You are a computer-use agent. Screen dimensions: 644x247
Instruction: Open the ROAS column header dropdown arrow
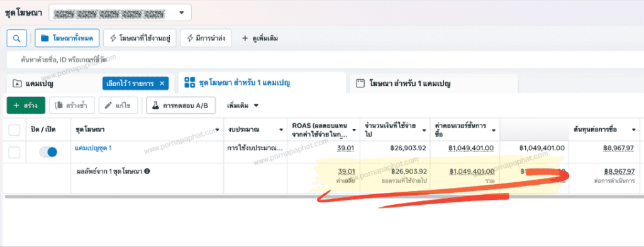(x=353, y=130)
